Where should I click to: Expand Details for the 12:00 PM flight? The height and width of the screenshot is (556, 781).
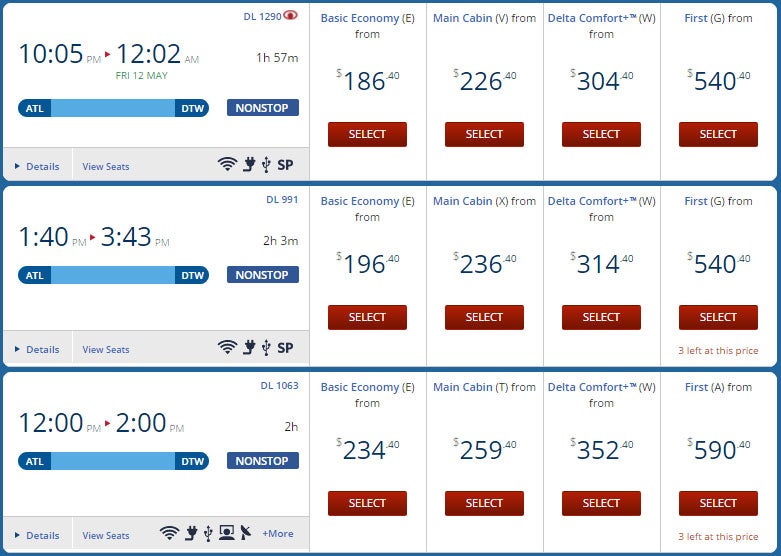click(37, 535)
